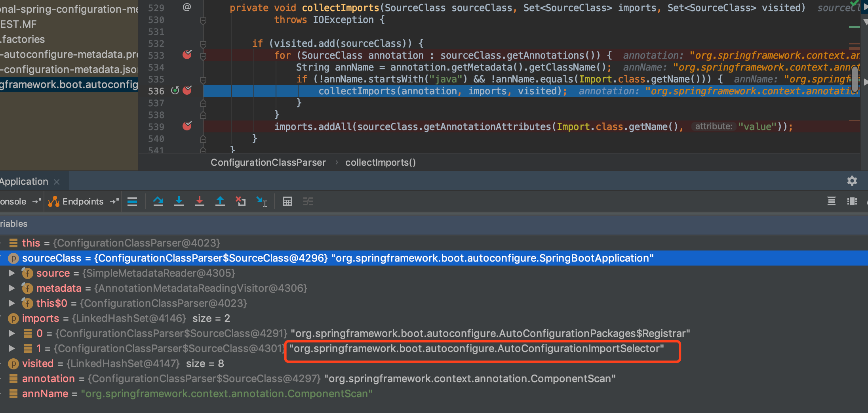Select the 'this' variable row
This screenshot has height=413, width=868.
(x=434, y=243)
